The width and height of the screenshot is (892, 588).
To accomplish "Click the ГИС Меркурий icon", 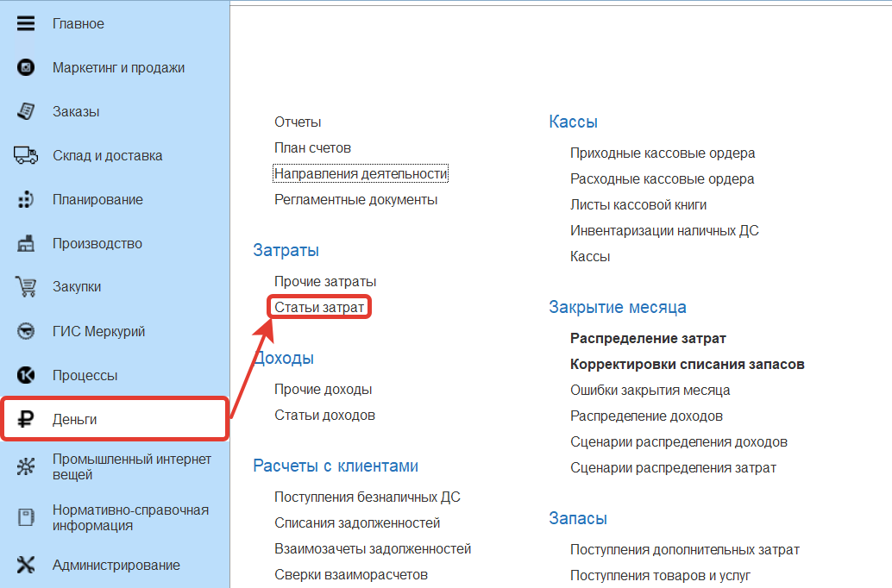I will [x=26, y=332].
